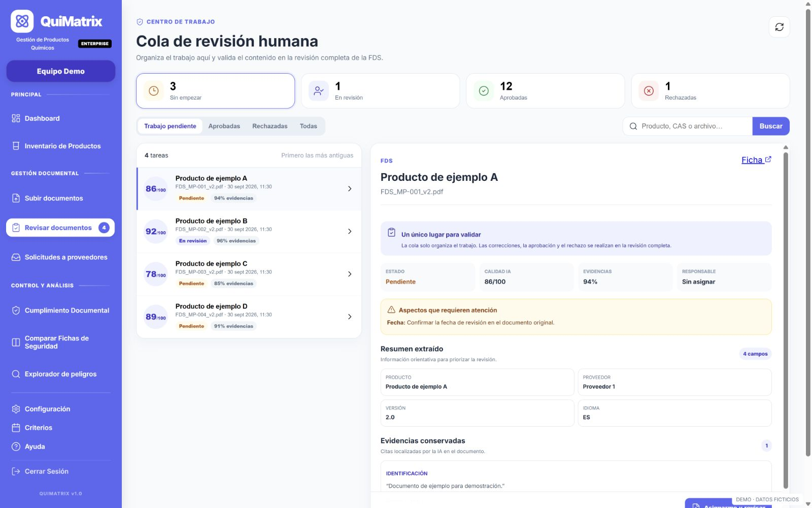Open Inventario de Productos icon

[16, 146]
